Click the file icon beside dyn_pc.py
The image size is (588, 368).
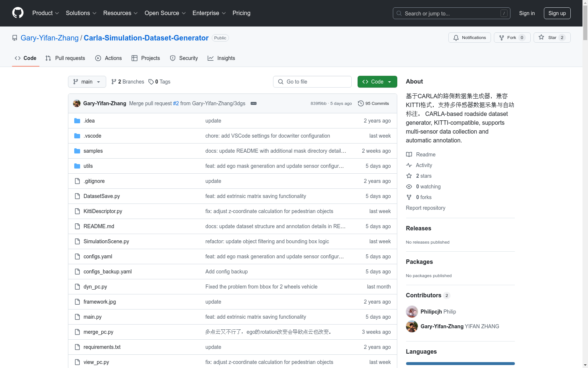click(x=77, y=287)
